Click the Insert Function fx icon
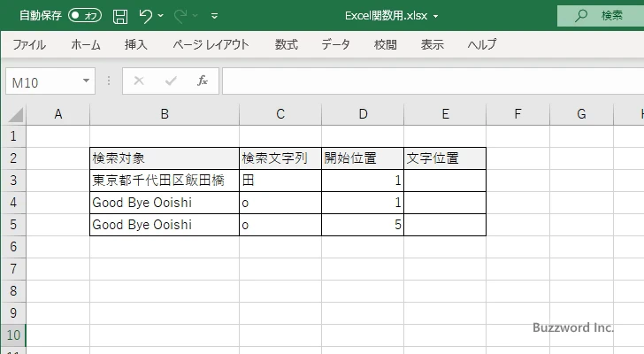The width and height of the screenshot is (644, 354). pyautogui.click(x=202, y=81)
